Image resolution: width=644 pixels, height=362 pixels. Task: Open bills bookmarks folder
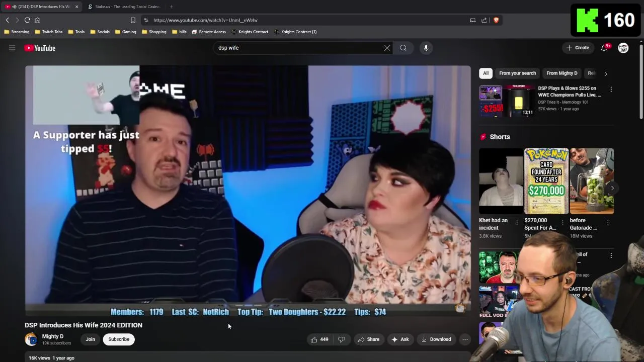[179, 32]
